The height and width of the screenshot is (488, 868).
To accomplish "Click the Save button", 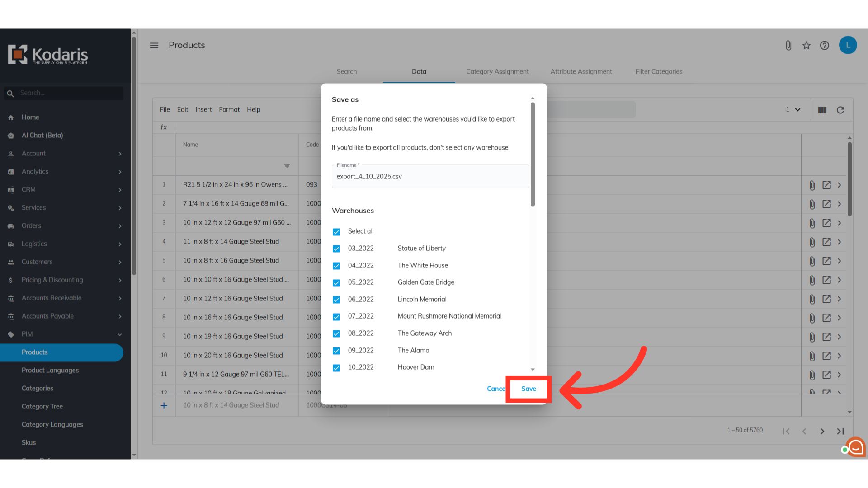I will 528,389.
